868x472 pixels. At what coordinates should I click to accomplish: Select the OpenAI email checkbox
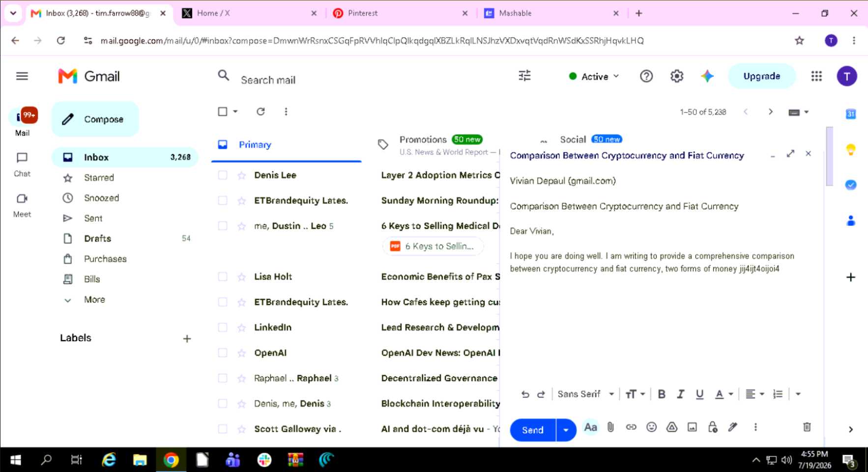(223, 353)
